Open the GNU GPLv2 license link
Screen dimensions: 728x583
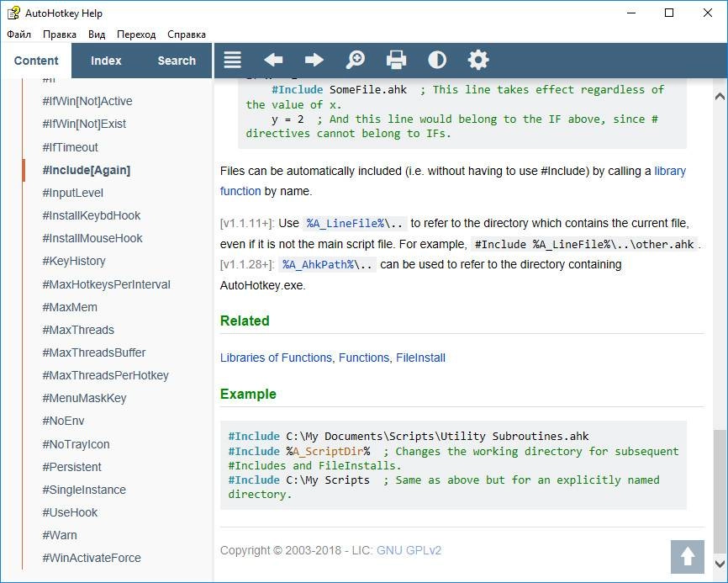[409, 550]
